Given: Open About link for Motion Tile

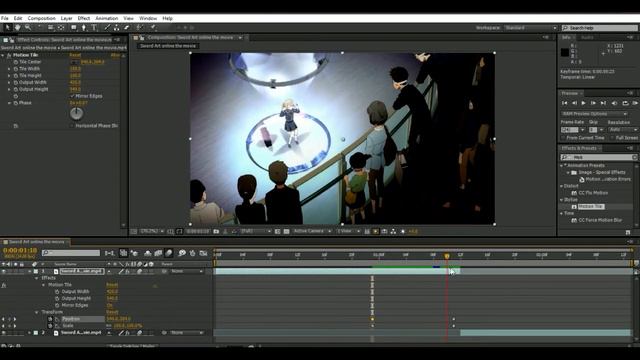Looking at the screenshot, I should 116,55.
